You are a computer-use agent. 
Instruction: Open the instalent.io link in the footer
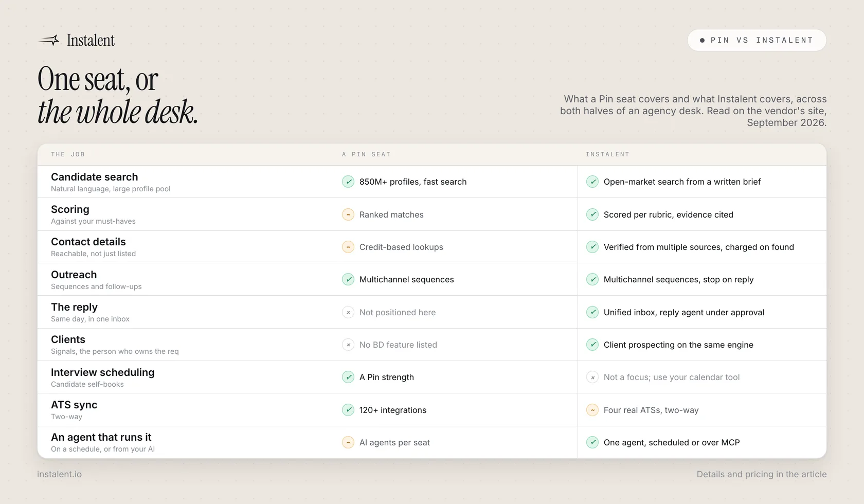59,474
